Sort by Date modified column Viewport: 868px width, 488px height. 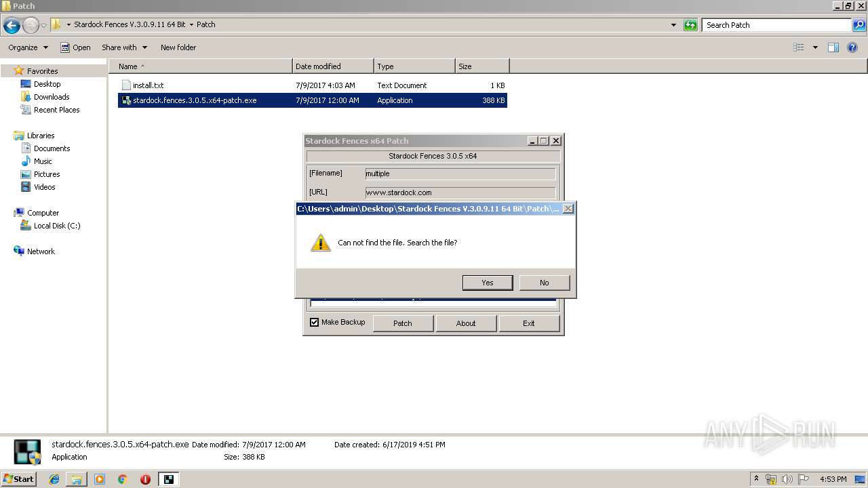coord(333,66)
